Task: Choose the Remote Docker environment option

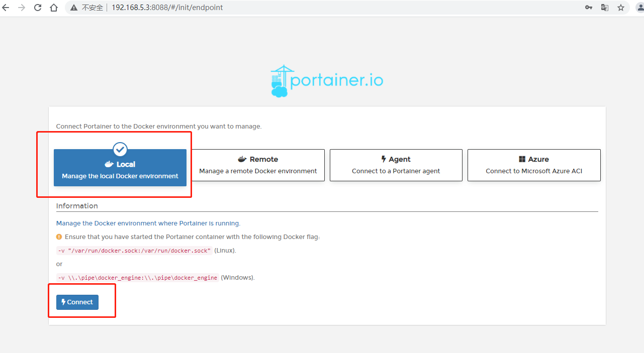Action: tap(258, 165)
